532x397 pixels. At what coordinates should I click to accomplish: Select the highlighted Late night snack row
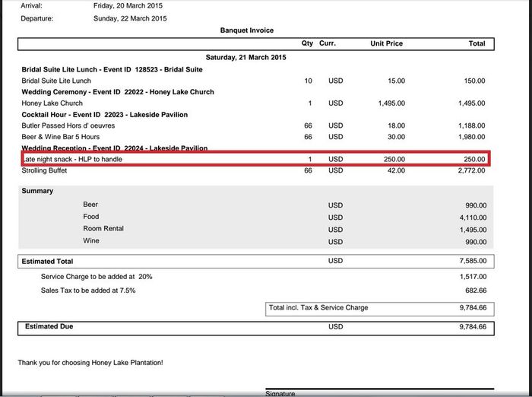click(255, 159)
